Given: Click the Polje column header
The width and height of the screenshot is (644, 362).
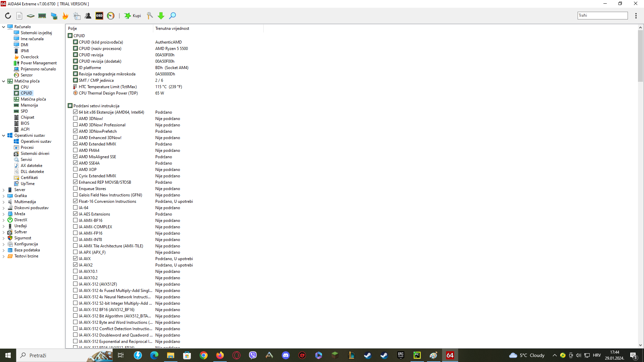Looking at the screenshot, I should tap(109, 28).
